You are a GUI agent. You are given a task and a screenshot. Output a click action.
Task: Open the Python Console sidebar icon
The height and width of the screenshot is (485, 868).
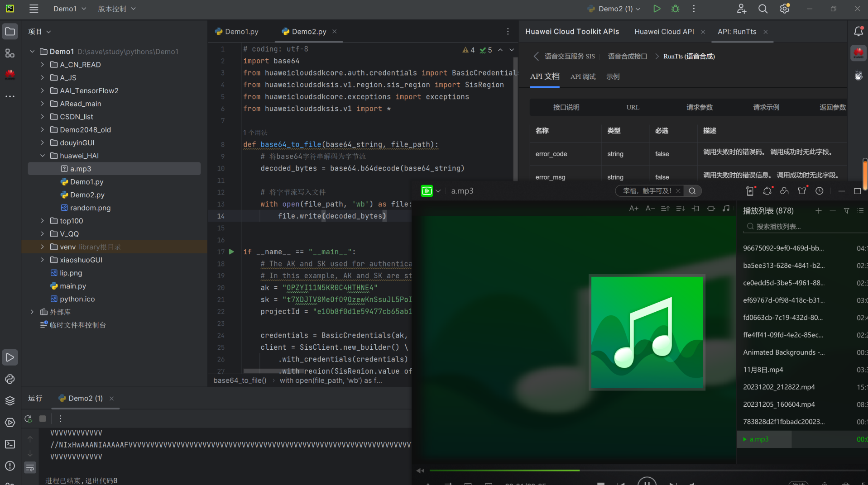pos(10,379)
